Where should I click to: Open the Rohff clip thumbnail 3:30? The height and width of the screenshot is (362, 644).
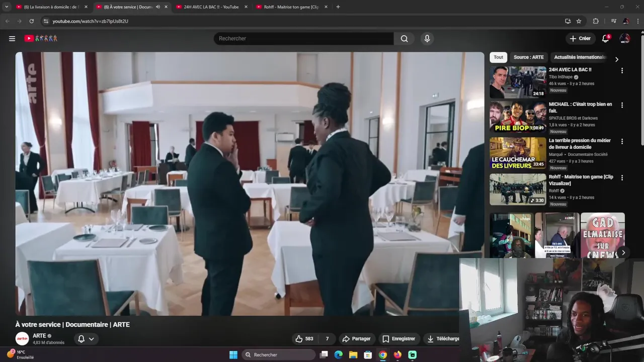pos(518,190)
